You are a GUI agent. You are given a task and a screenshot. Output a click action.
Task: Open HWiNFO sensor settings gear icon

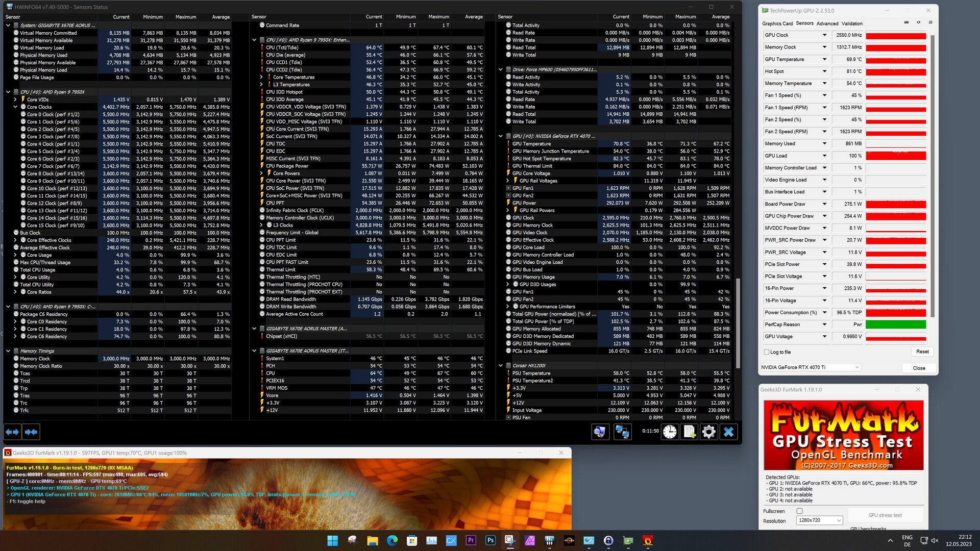tap(708, 432)
